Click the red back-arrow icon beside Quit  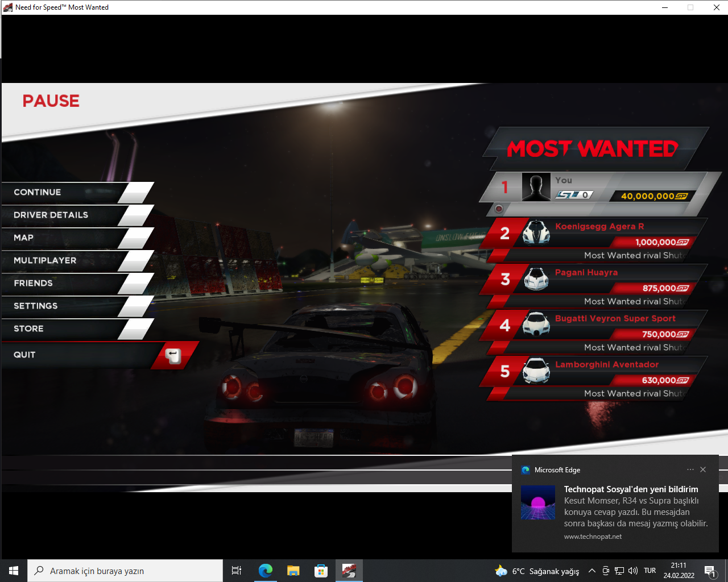click(173, 356)
